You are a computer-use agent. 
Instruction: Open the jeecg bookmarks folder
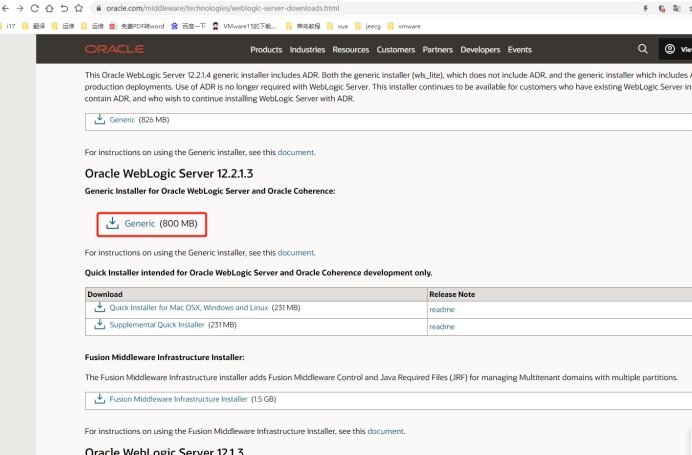368,26
